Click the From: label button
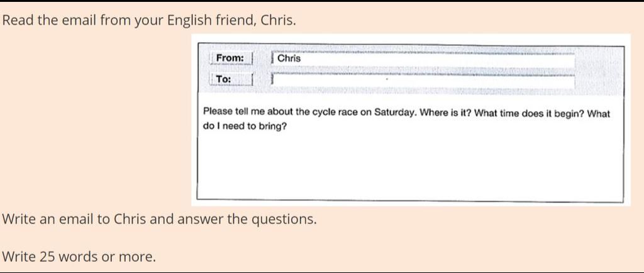Image resolution: width=644 pixels, height=273 pixels. 230,58
